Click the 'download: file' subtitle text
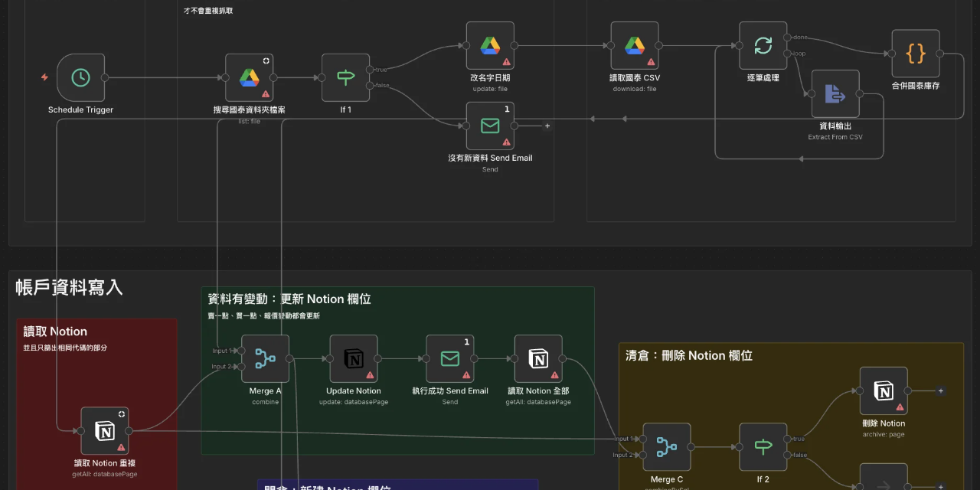The width and height of the screenshot is (980, 490). click(635, 89)
